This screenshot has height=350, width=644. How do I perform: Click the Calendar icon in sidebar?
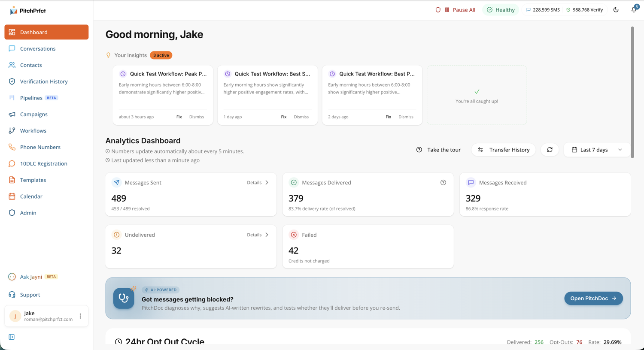click(x=12, y=196)
